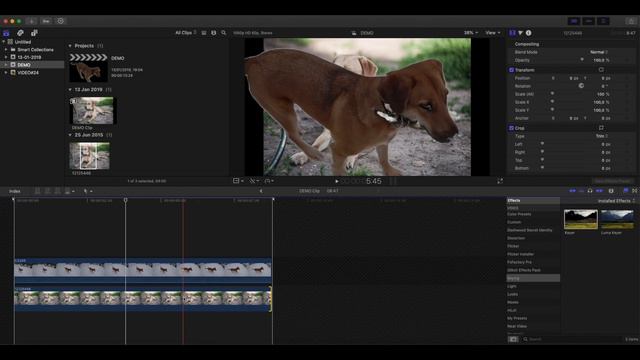Enter viewer full screen mode
Viewport: 640px width, 360px height.
(500, 181)
